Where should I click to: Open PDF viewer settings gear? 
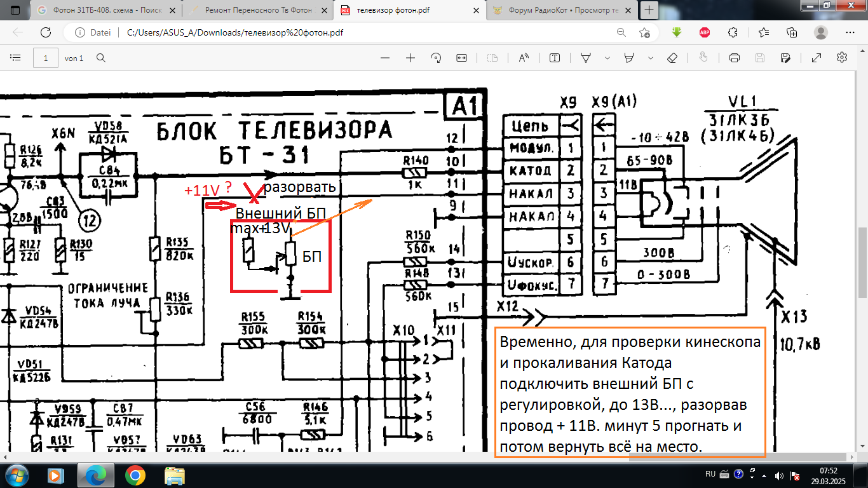coord(842,58)
